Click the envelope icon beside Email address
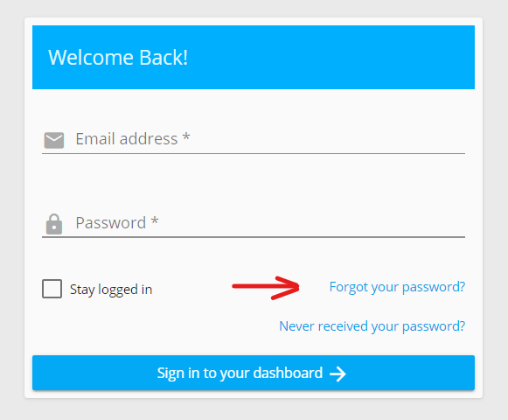The width and height of the screenshot is (508, 420). coord(54,140)
